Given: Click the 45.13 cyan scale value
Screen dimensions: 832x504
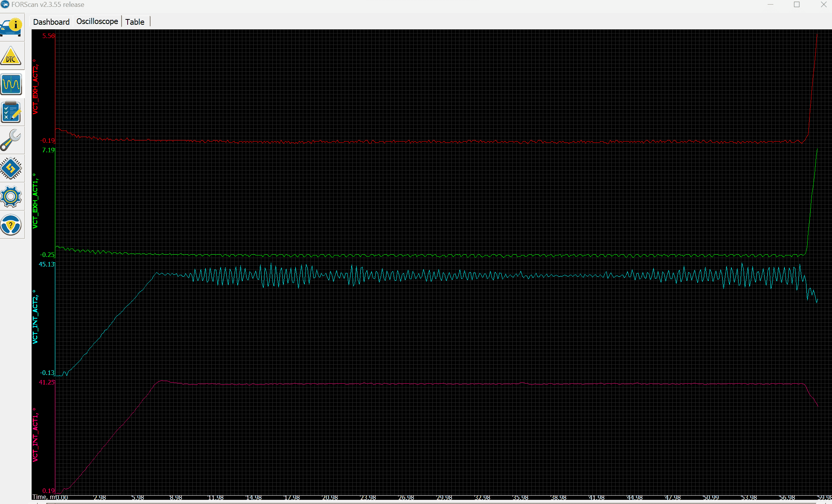Looking at the screenshot, I should [x=47, y=264].
